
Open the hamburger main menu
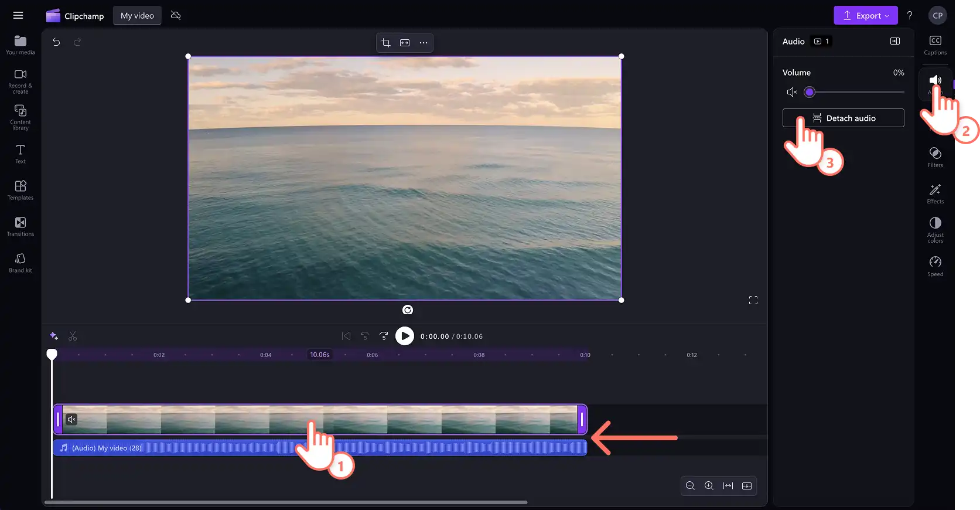[x=18, y=16]
